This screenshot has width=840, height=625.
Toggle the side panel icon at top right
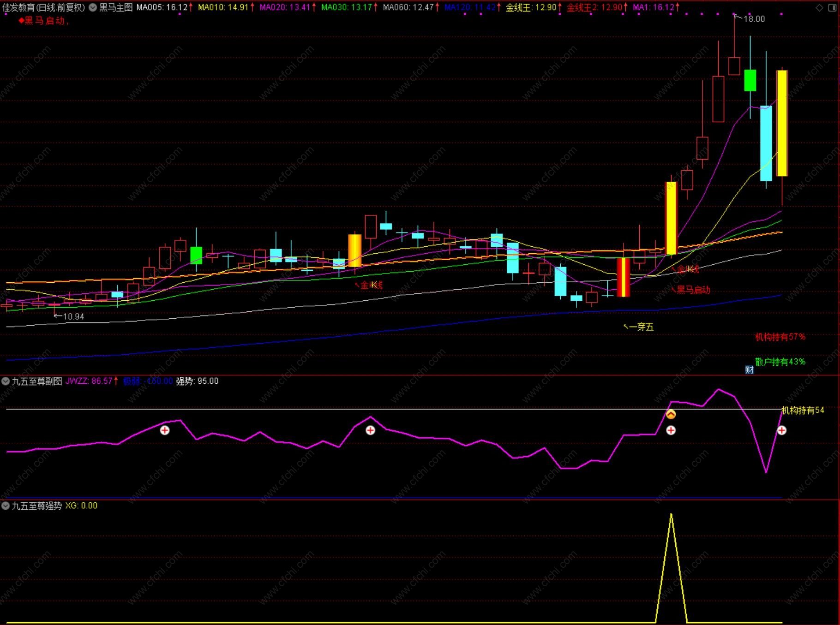pos(832,7)
